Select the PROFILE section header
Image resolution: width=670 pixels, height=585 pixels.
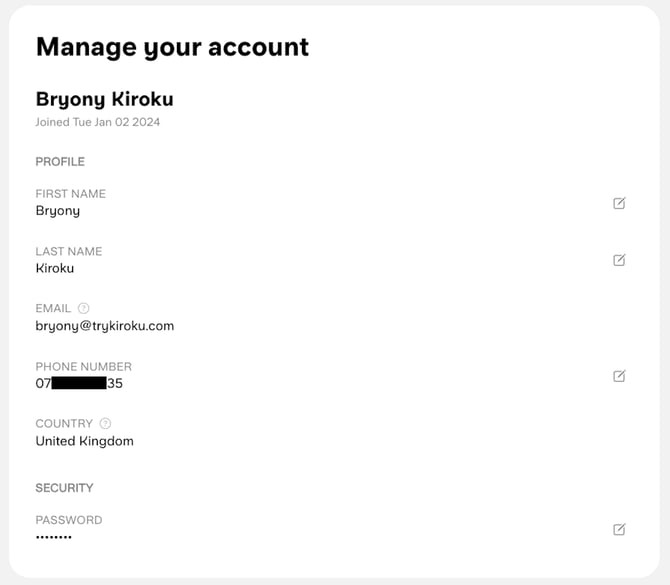[x=60, y=162]
